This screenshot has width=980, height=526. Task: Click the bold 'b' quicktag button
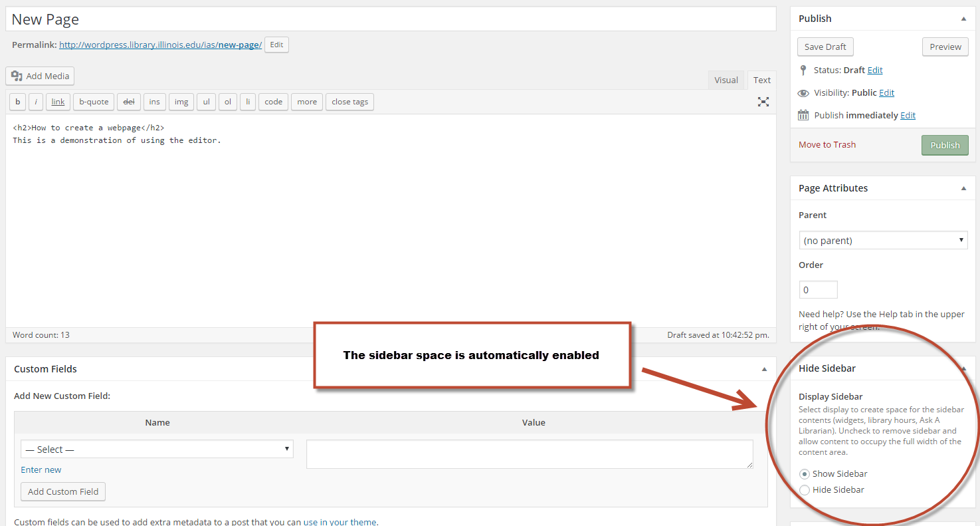click(x=17, y=102)
